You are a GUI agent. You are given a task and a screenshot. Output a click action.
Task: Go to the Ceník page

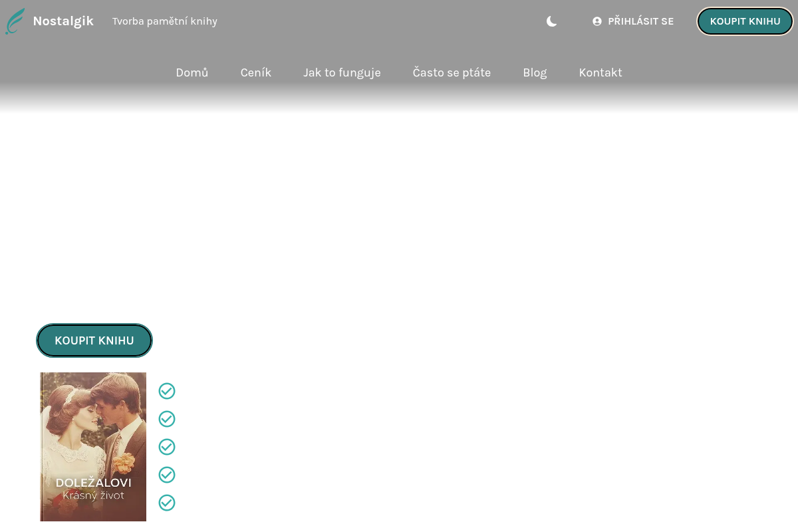256,72
